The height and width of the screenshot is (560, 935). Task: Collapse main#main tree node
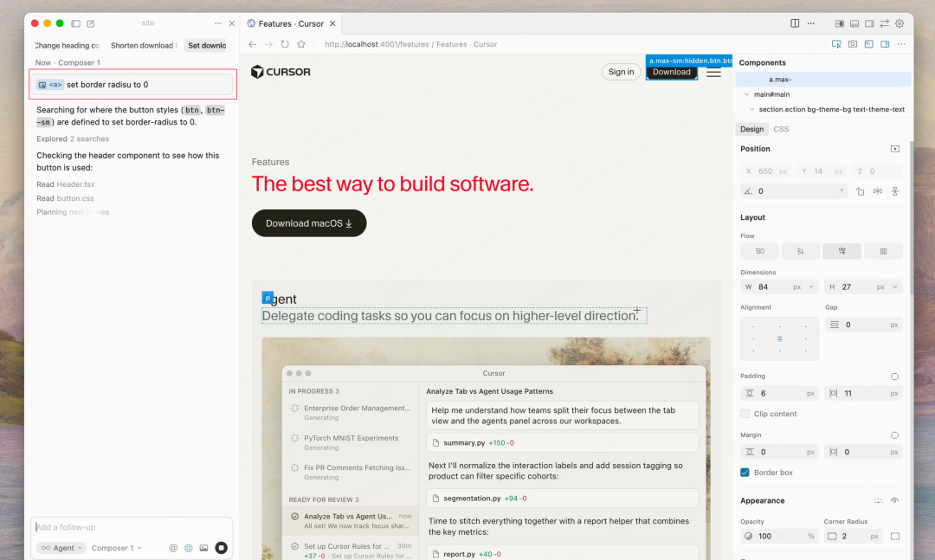pos(746,94)
